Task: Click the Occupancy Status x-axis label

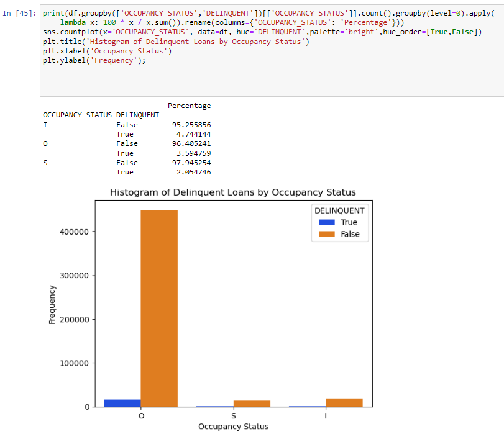Action: (234, 427)
